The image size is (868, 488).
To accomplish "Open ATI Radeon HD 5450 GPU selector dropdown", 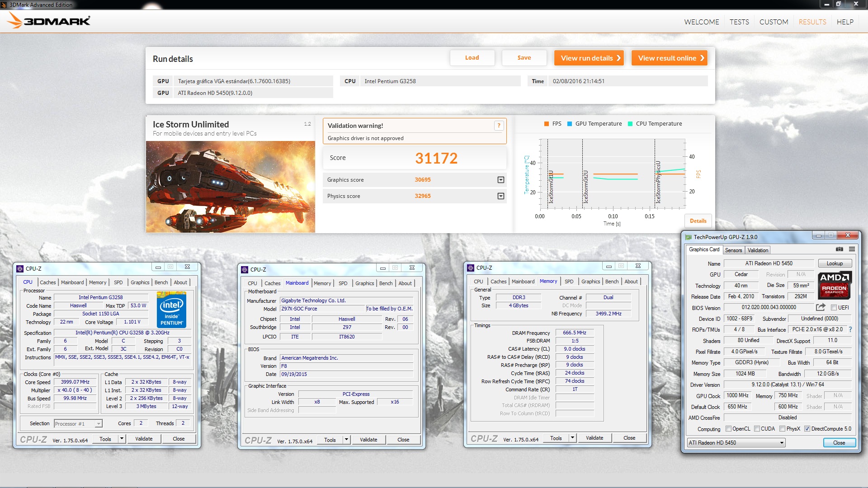I will tap(782, 443).
